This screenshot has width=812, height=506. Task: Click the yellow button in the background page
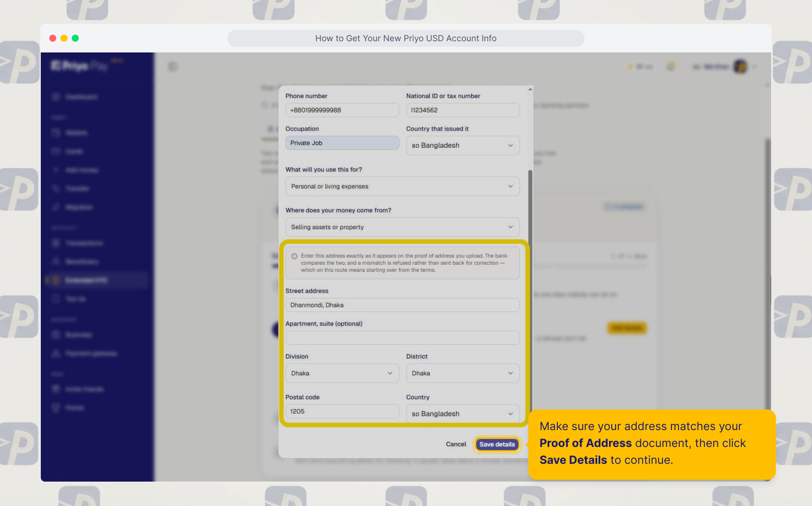627,328
